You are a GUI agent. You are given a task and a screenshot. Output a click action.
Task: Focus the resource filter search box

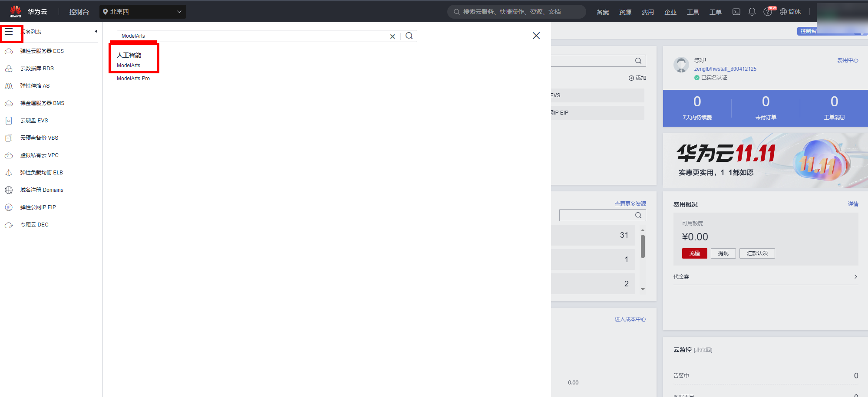pyautogui.click(x=603, y=215)
